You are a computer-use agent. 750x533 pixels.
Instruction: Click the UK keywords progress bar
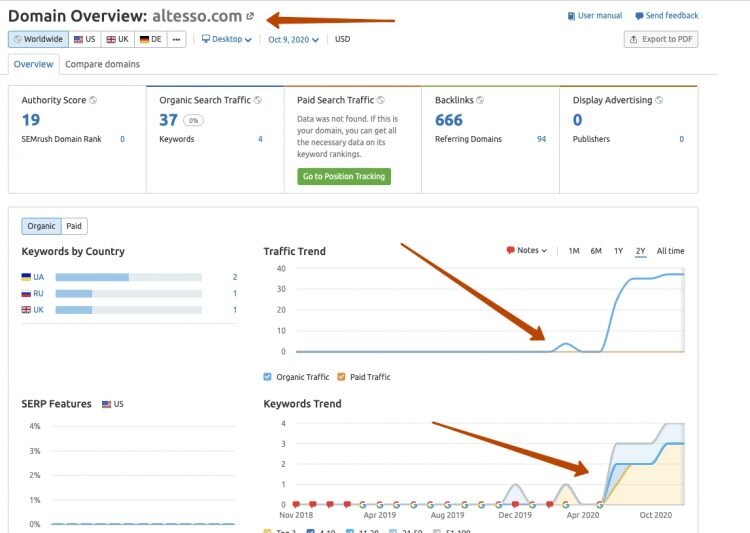[129, 310]
